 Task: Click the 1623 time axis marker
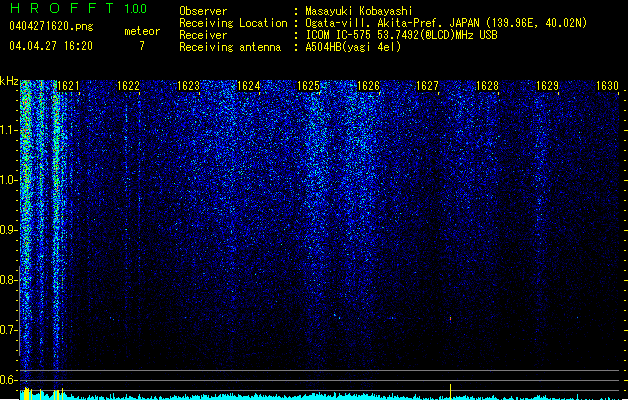(189, 86)
